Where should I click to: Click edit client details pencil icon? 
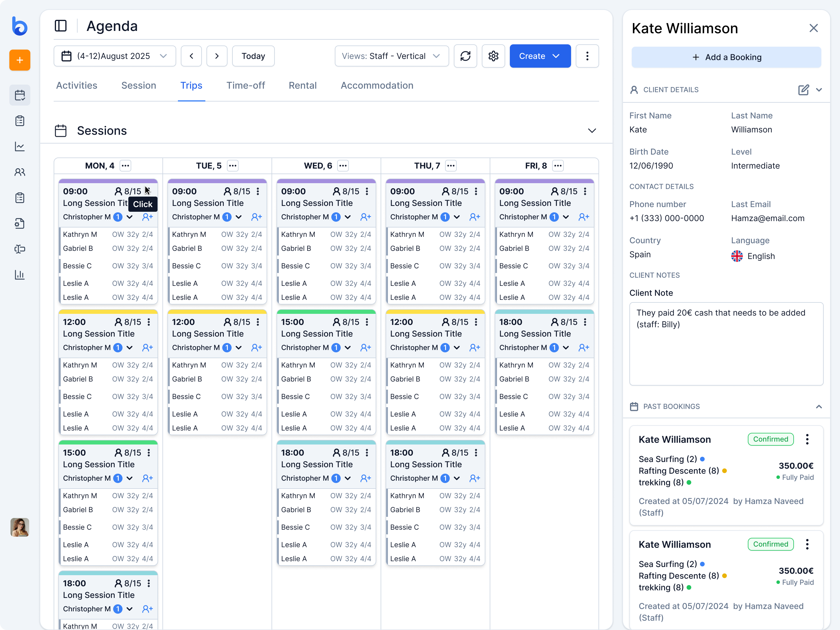803,90
